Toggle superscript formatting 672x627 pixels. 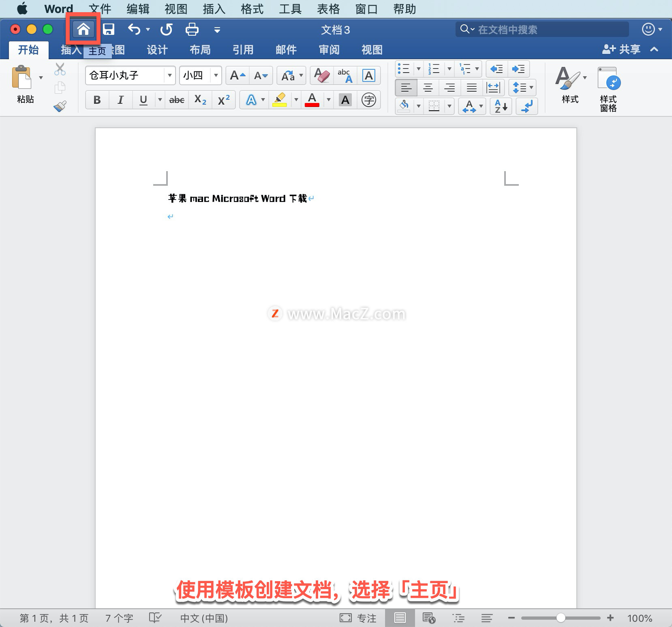224,100
